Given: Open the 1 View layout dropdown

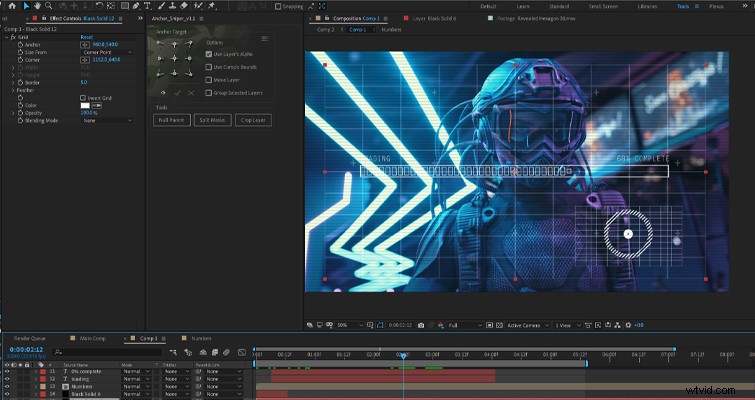Looking at the screenshot, I should pos(568,325).
